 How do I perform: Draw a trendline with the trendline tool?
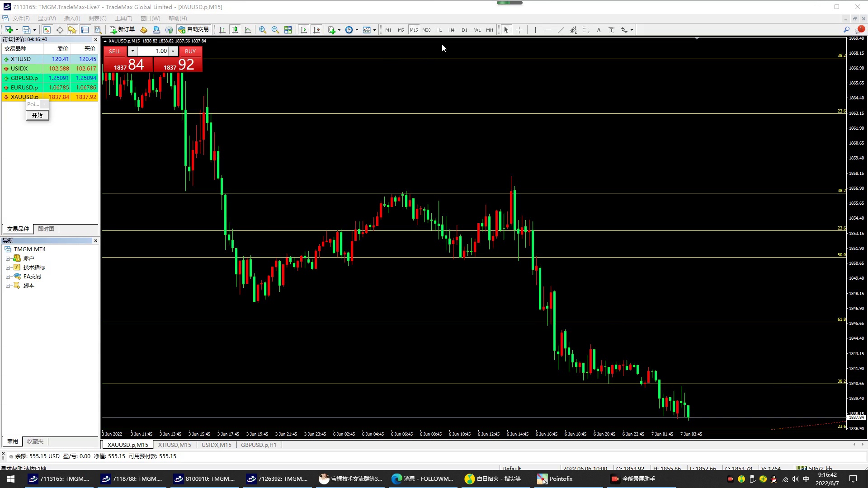click(561, 30)
